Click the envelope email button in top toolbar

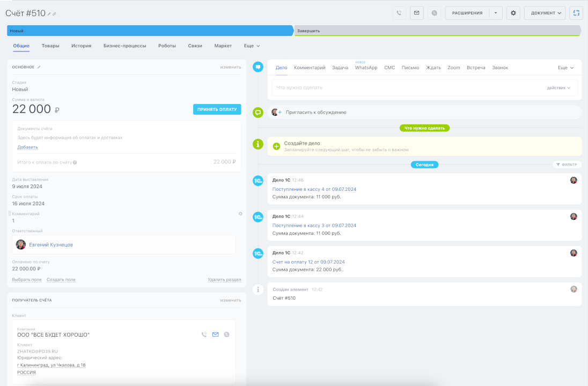[x=416, y=13]
